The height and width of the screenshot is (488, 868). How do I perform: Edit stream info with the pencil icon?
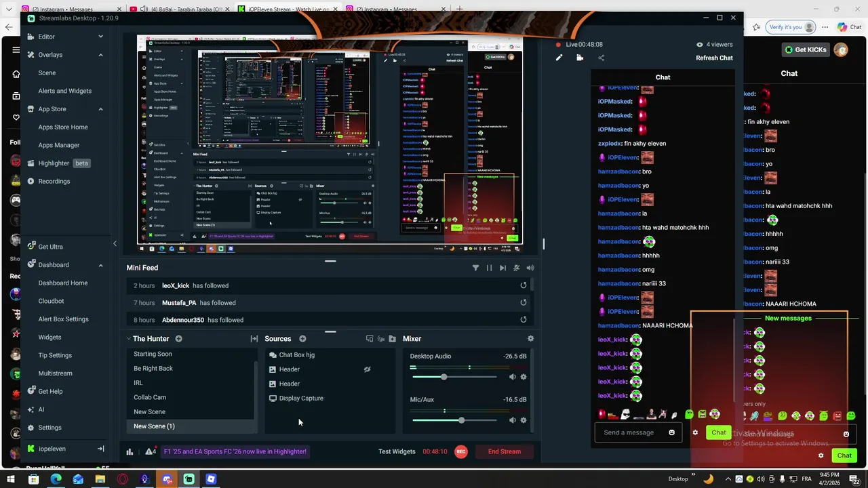[559, 58]
